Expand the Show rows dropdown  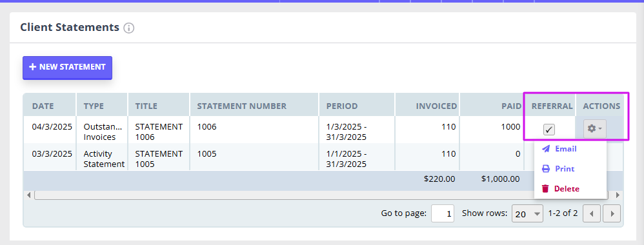coord(527,214)
